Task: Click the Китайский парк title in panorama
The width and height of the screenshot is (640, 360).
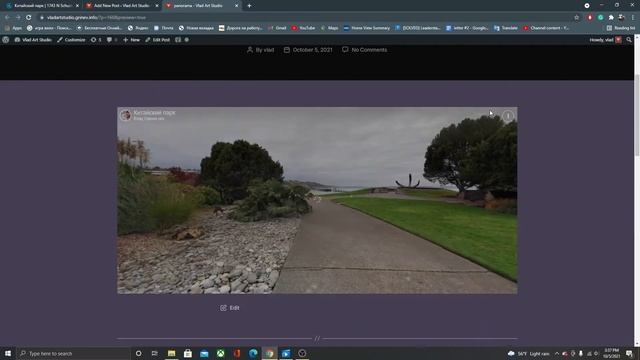Action: [154, 113]
